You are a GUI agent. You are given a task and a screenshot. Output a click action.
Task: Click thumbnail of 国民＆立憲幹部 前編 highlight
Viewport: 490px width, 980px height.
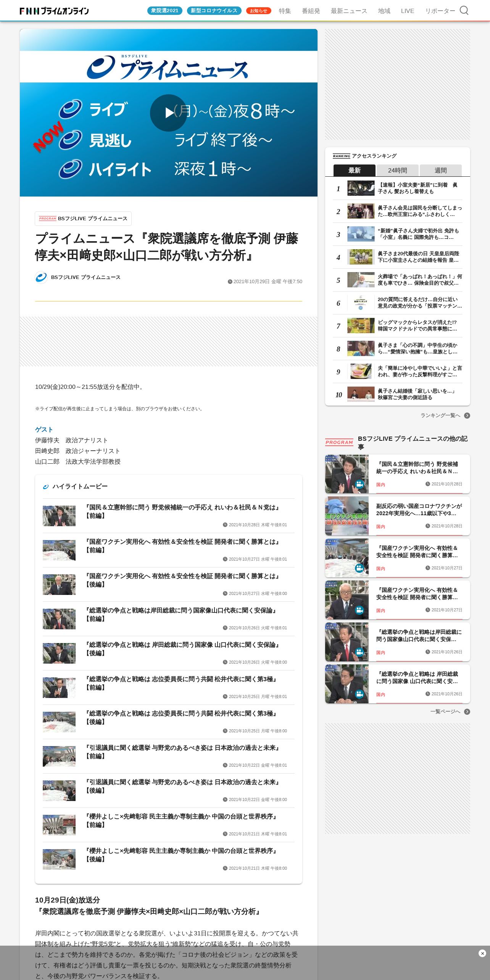59,516
